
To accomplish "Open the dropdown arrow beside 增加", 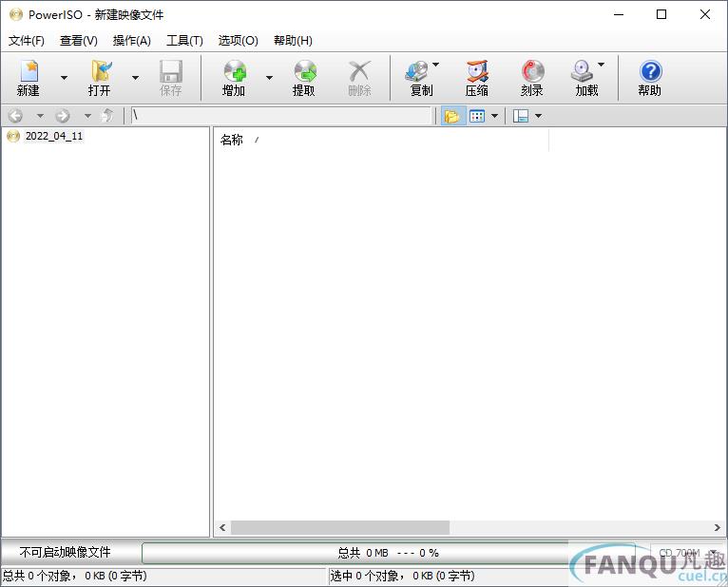I will click(x=269, y=78).
